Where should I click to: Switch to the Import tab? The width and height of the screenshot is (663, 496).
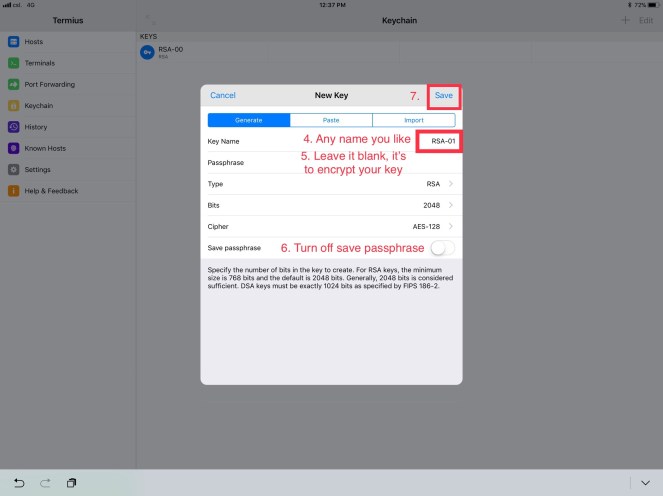tap(413, 120)
